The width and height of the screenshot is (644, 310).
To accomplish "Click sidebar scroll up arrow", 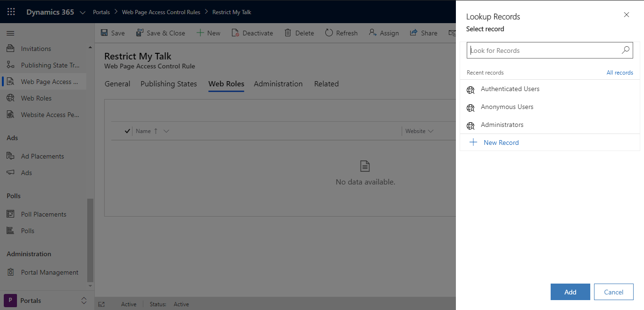I will (91, 47).
